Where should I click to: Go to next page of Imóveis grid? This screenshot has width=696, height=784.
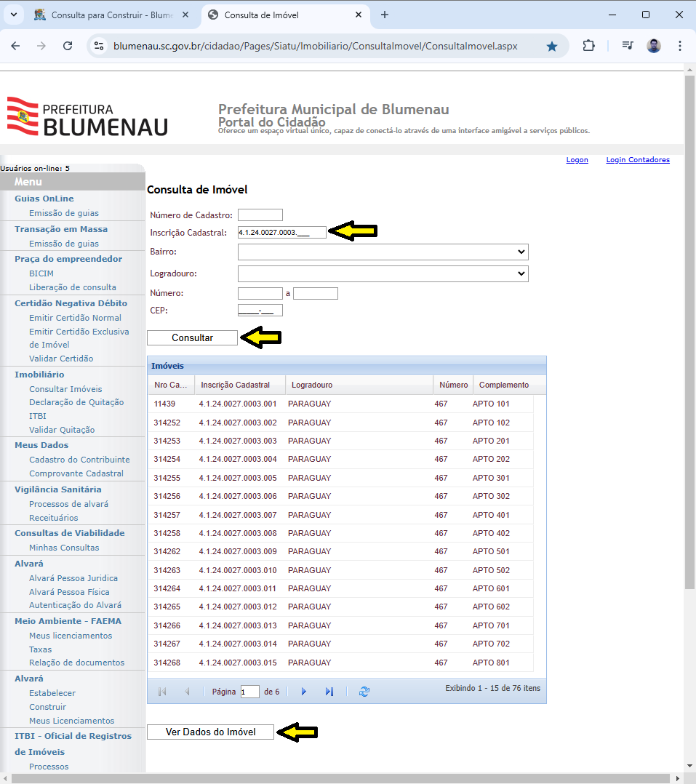click(x=304, y=692)
